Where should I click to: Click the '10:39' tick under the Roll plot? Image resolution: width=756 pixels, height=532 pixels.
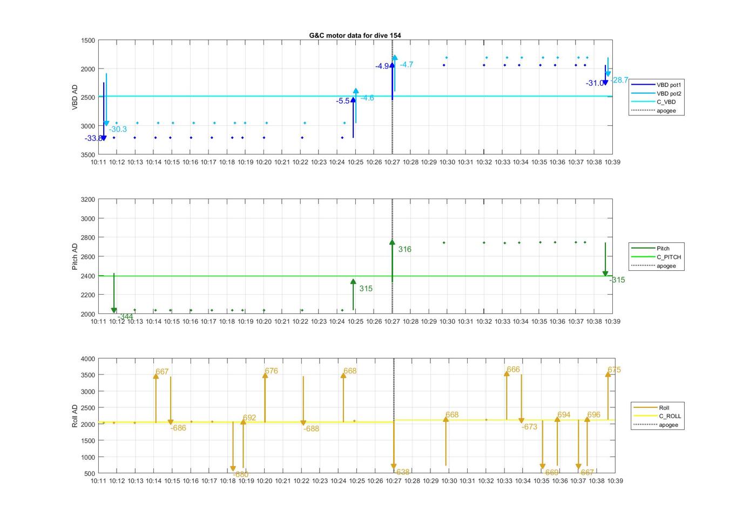click(615, 481)
